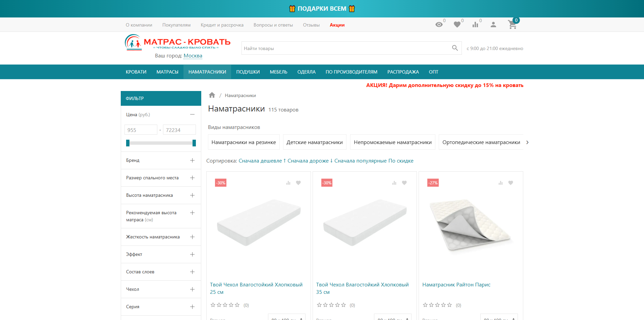Go to home via breadcrumb house icon

[212, 95]
